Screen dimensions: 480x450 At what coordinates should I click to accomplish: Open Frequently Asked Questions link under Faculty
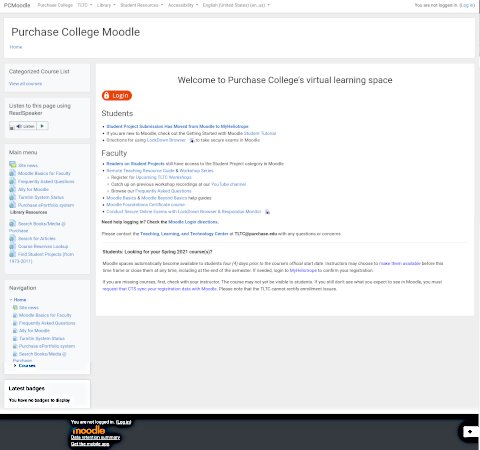click(x=163, y=191)
